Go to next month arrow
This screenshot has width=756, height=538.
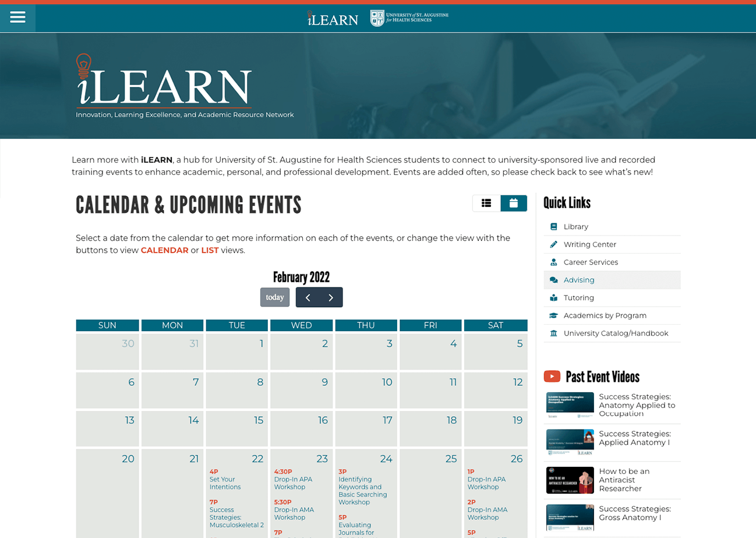(331, 297)
